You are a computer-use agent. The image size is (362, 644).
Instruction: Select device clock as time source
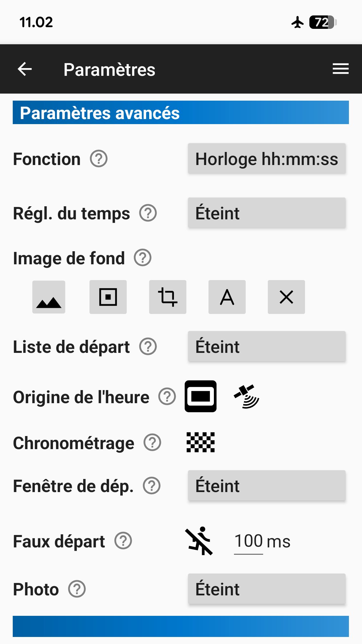pos(200,396)
